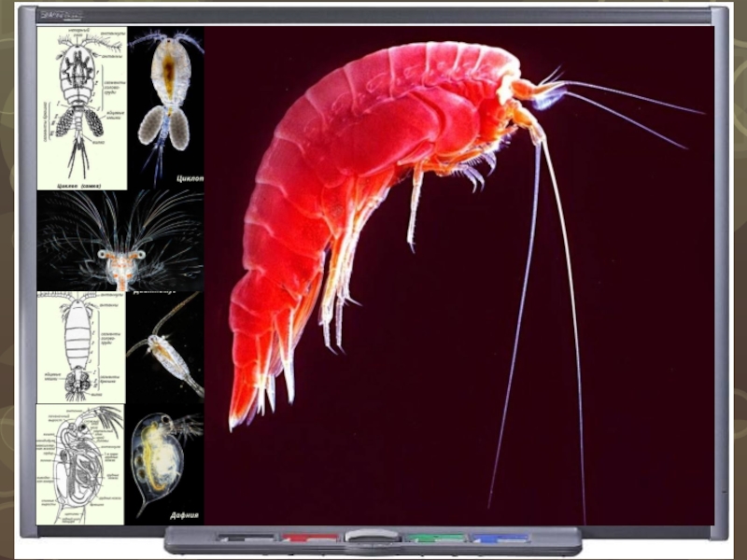747x560 pixels.
Task: Select the eraser in the pen tray
Action: click(x=373, y=537)
